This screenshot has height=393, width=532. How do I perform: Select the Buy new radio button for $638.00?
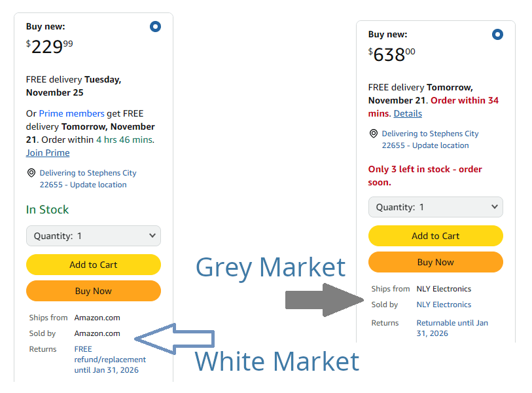click(x=497, y=35)
